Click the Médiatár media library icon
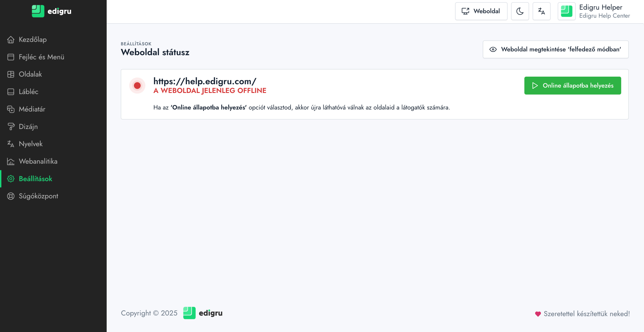This screenshot has width=644, height=332. coord(11,109)
